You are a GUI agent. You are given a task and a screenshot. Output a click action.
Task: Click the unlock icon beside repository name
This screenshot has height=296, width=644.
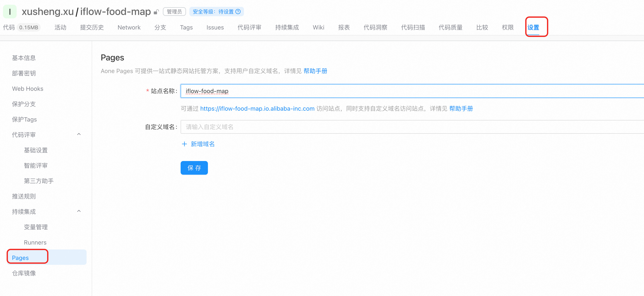(x=156, y=12)
